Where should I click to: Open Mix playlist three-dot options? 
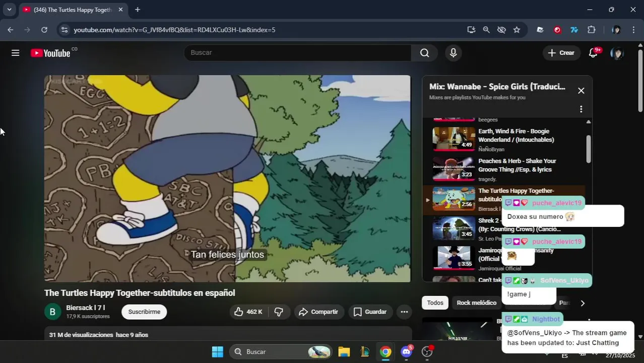tap(581, 109)
